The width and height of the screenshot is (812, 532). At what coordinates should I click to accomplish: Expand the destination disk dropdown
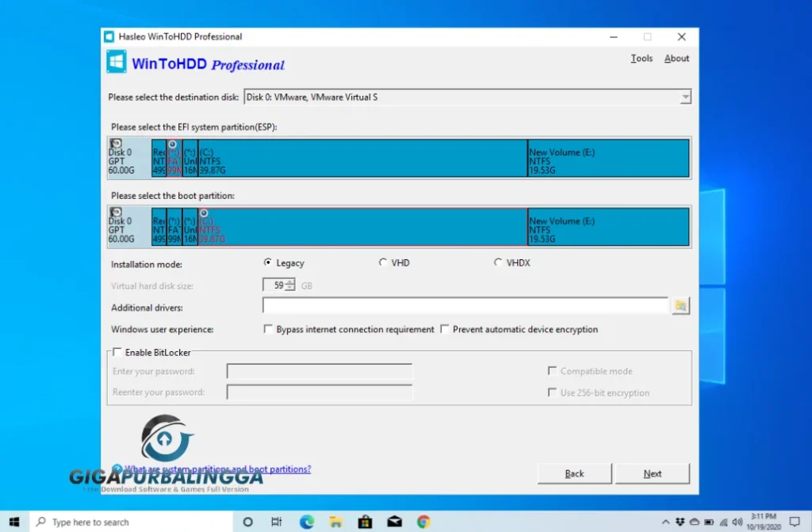[685, 98]
